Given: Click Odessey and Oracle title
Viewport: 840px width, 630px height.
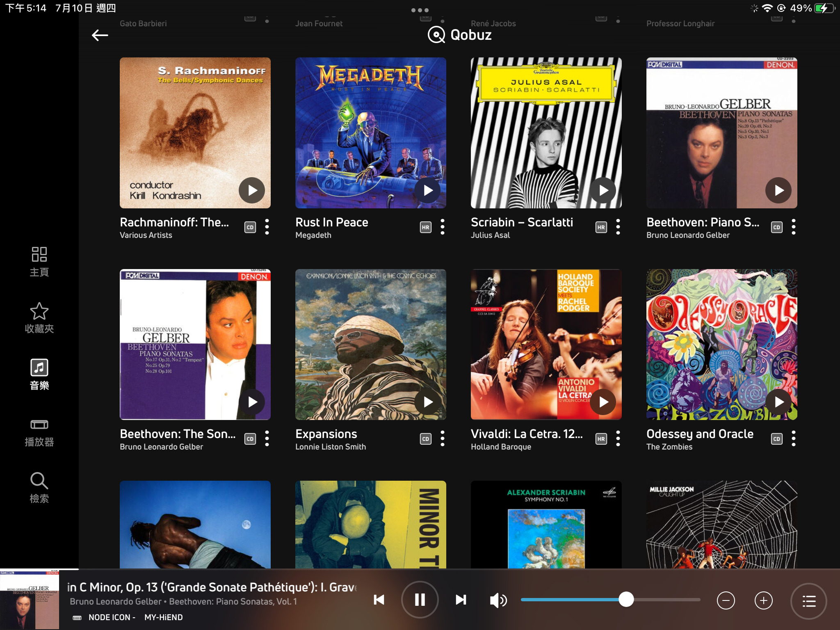Looking at the screenshot, I should tap(700, 434).
